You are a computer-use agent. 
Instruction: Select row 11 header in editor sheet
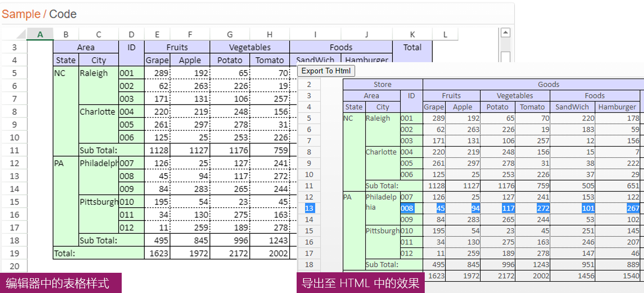pyautogui.click(x=14, y=150)
